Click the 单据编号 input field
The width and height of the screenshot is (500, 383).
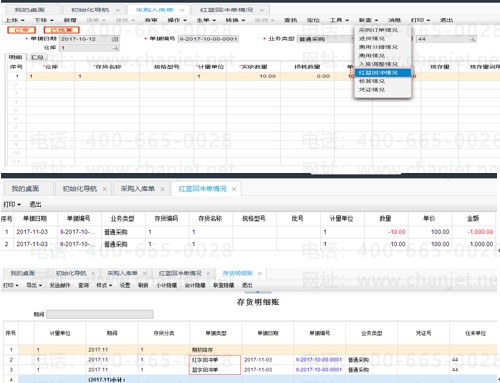[x=208, y=39]
